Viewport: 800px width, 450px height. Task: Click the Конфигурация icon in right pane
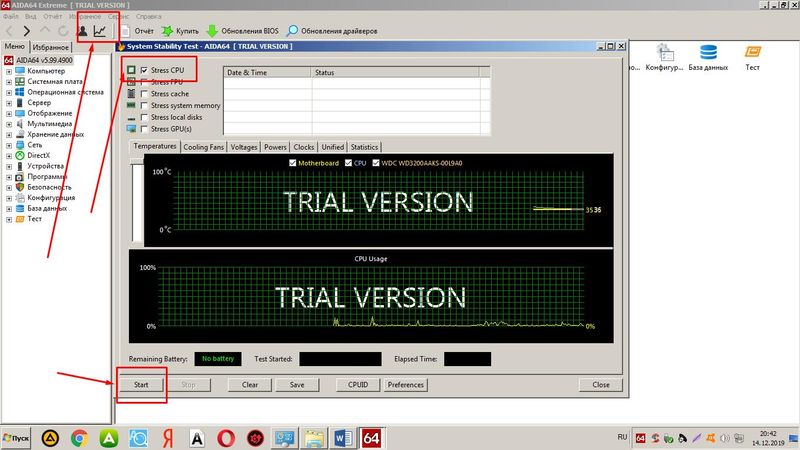(x=664, y=57)
